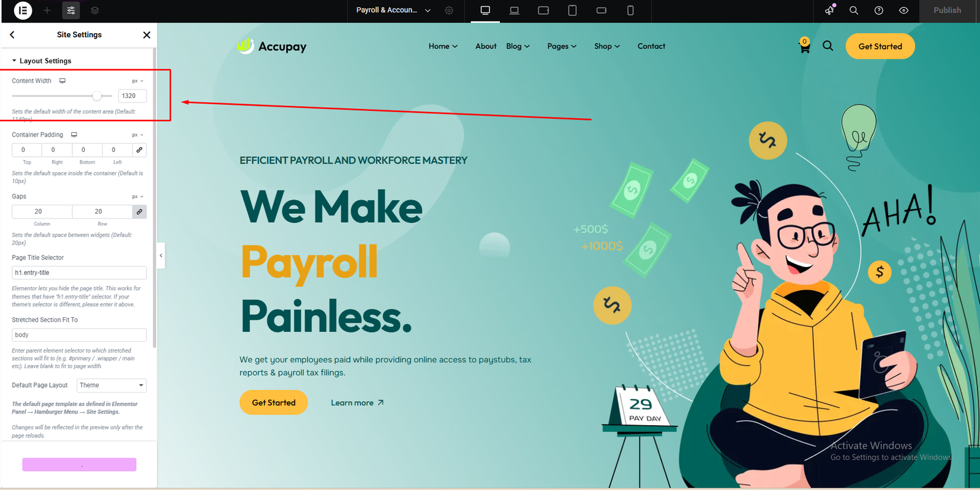Toggle linked values for Gaps
This screenshot has width=980, height=490.
point(140,211)
